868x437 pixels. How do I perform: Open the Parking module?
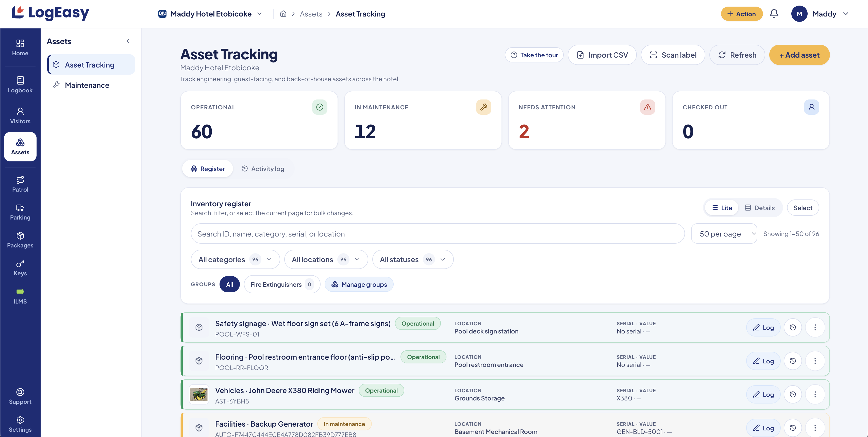click(20, 212)
